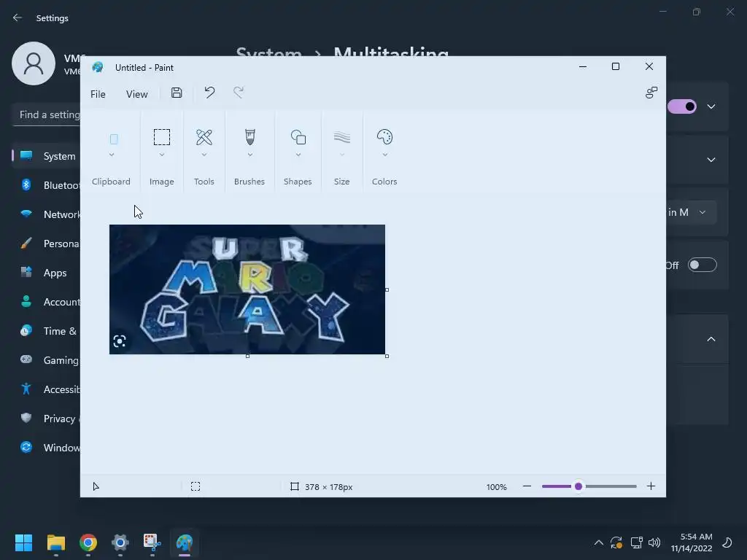
Task: Click the Settings gear icon in taskbar
Action: point(120,542)
